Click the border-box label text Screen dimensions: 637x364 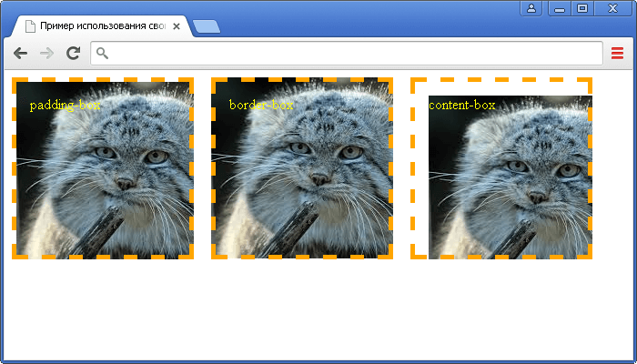(x=261, y=105)
